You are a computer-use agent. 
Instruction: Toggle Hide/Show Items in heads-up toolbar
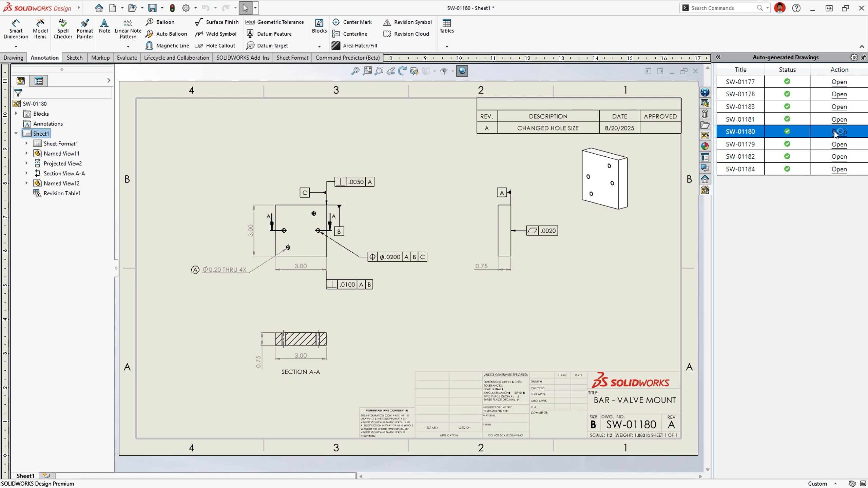click(x=444, y=71)
